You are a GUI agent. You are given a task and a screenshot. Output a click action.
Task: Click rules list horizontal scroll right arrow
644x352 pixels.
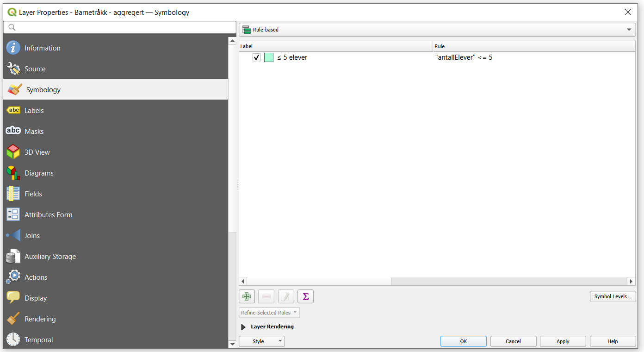tap(631, 281)
